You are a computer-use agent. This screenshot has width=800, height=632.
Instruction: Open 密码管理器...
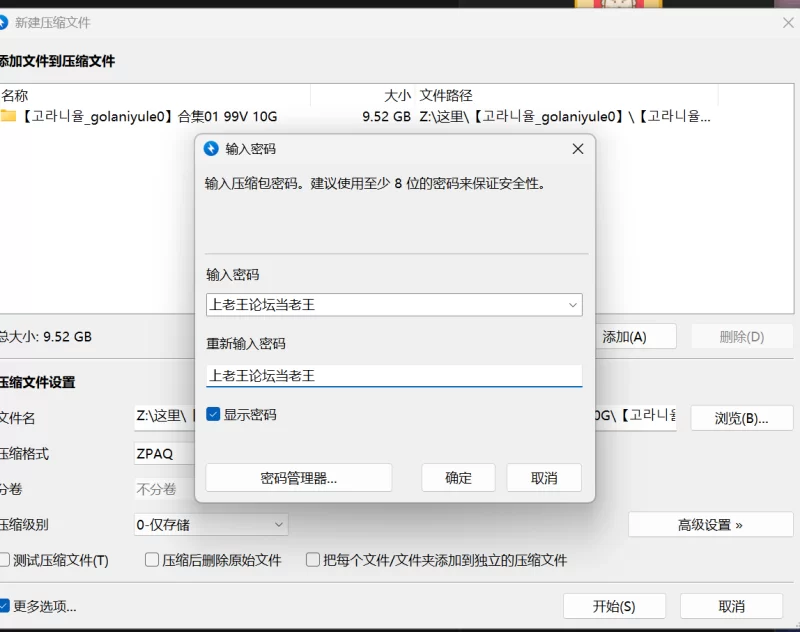click(x=298, y=477)
